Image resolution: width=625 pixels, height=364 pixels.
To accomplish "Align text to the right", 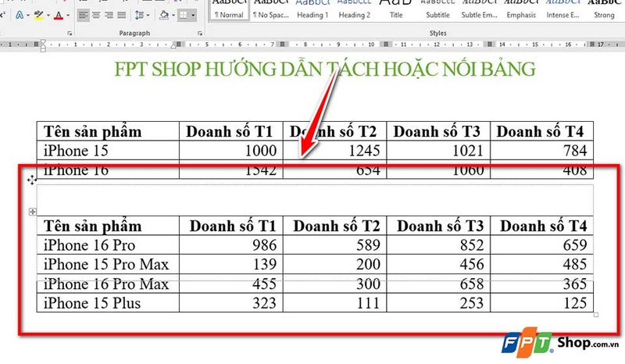I will click(109, 15).
